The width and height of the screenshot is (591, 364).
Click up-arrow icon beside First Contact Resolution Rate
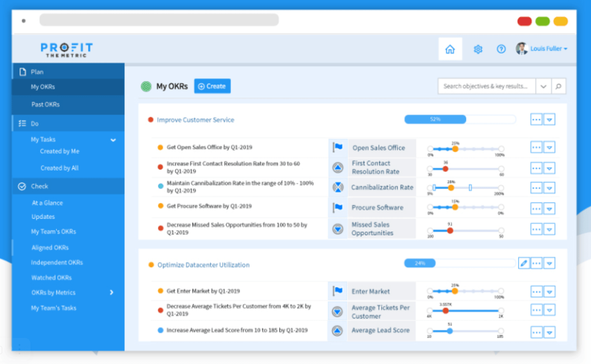(x=338, y=167)
